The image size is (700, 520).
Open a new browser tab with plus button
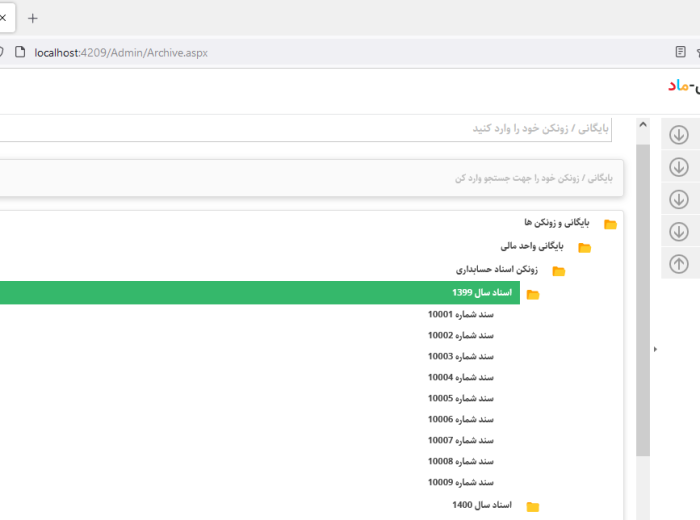tap(32, 18)
